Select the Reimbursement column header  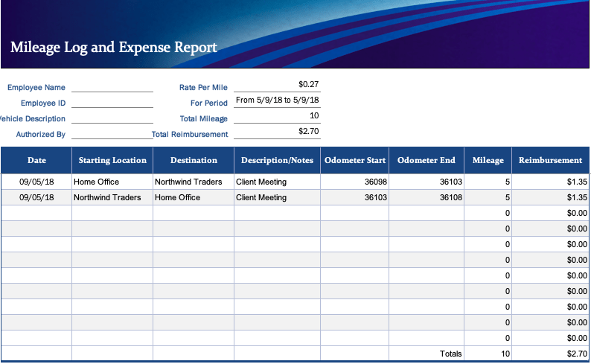tap(550, 160)
